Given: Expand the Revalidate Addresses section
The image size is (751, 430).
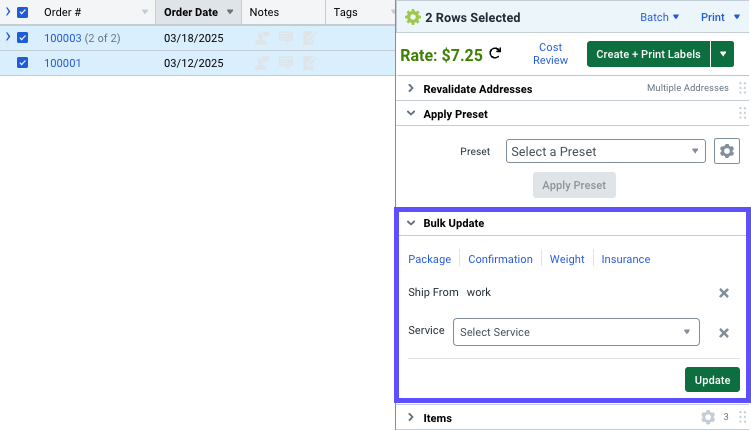Looking at the screenshot, I should coord(411,89).
